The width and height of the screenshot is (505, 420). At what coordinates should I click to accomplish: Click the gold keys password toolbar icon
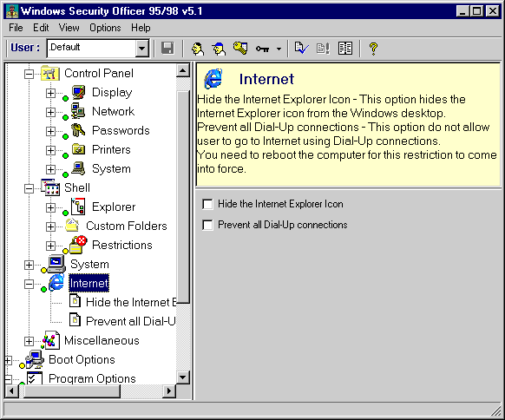coord(240,49)
